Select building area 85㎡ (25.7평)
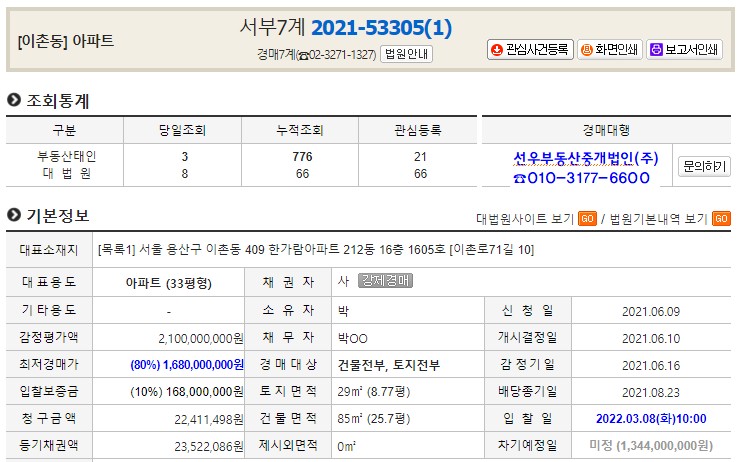The height and width of the screenshot is (462, 740). point(373,419)
